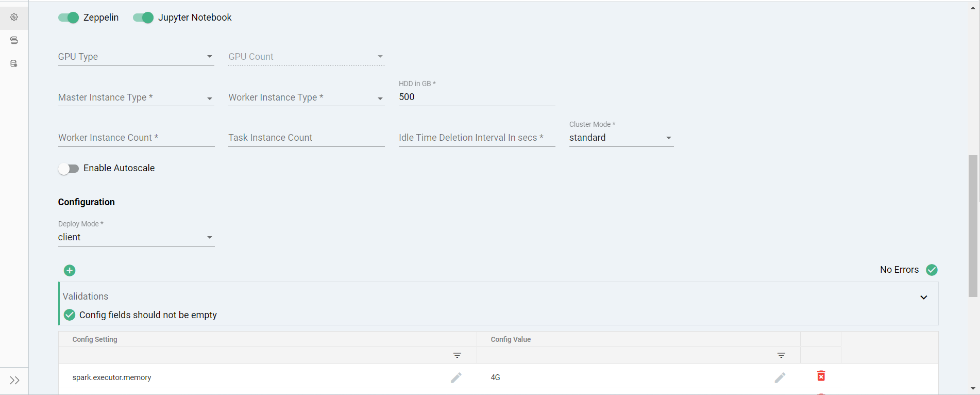Filter the Config Value column

781,355
